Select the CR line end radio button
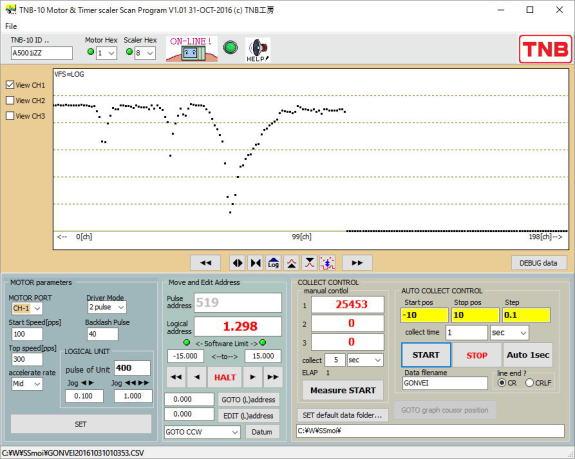 pos(501,383)
